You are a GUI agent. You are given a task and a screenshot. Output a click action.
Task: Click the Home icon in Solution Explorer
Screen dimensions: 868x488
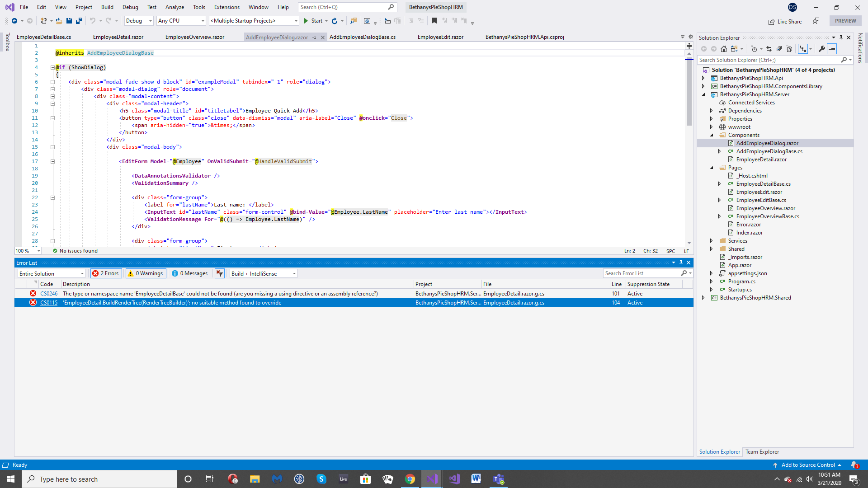(x=724, y=48)
